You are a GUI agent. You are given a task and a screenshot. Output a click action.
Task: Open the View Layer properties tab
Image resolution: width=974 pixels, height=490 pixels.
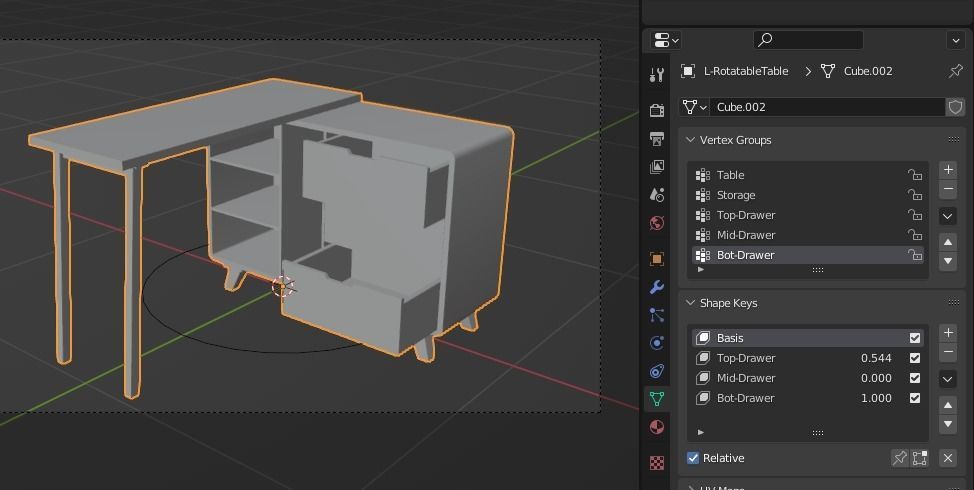coord(657,166)
